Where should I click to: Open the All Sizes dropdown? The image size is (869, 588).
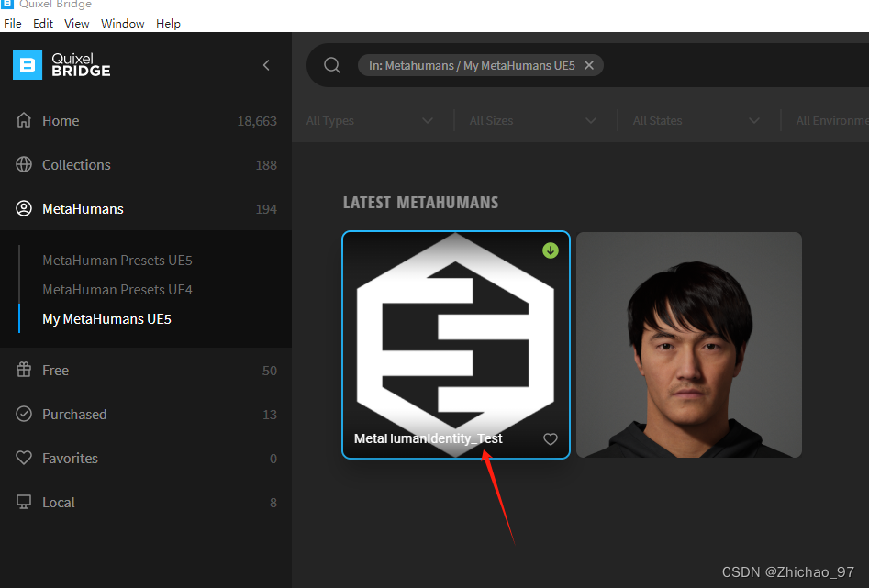[532, 120]
